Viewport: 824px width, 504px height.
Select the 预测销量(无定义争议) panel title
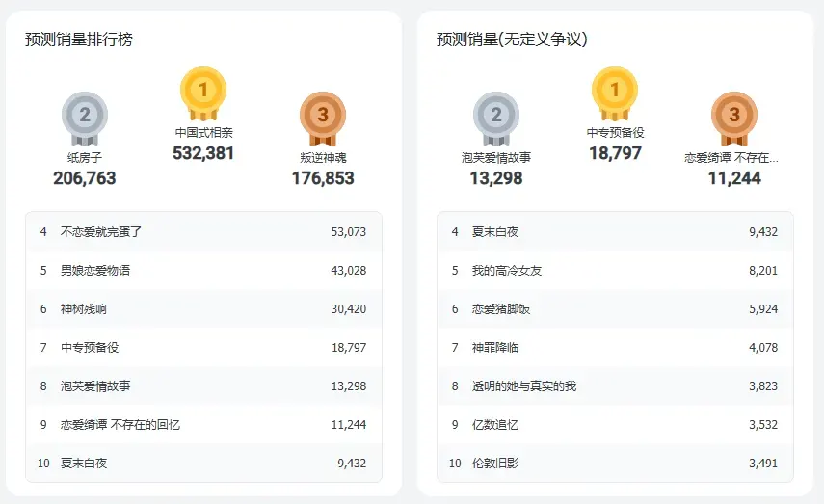(x=512, y=40)
